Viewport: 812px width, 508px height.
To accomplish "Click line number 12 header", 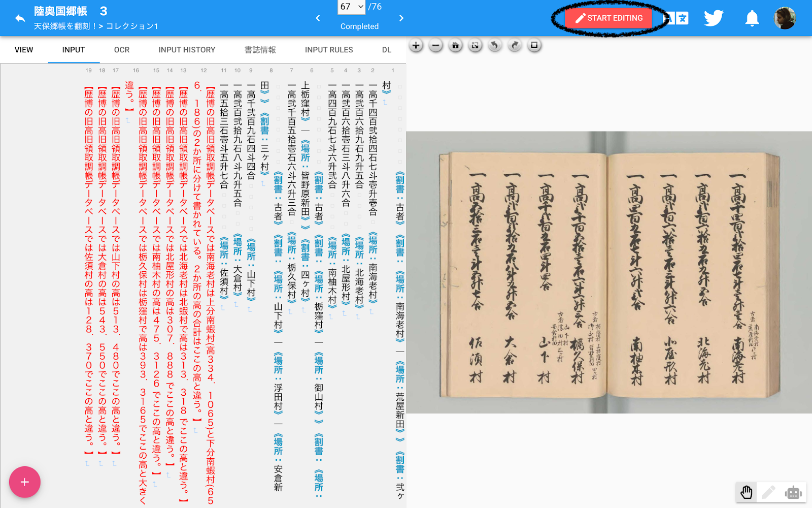I will 204,71.
